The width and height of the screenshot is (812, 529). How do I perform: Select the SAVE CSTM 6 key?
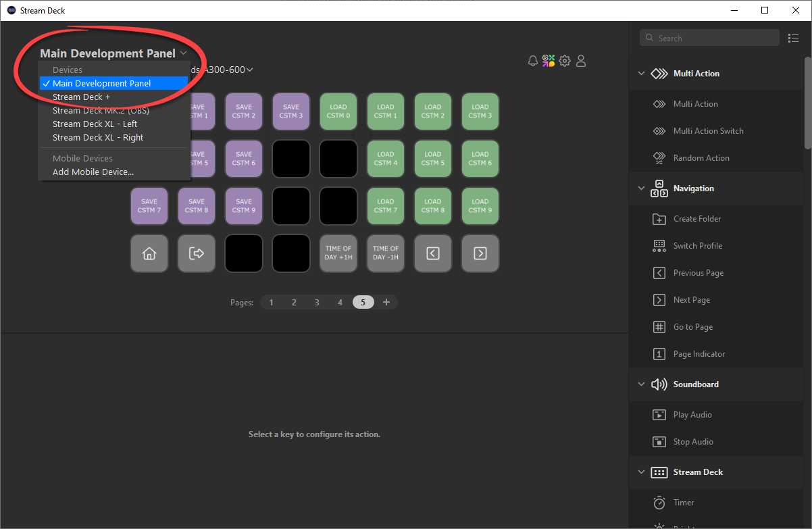(244, 159)
